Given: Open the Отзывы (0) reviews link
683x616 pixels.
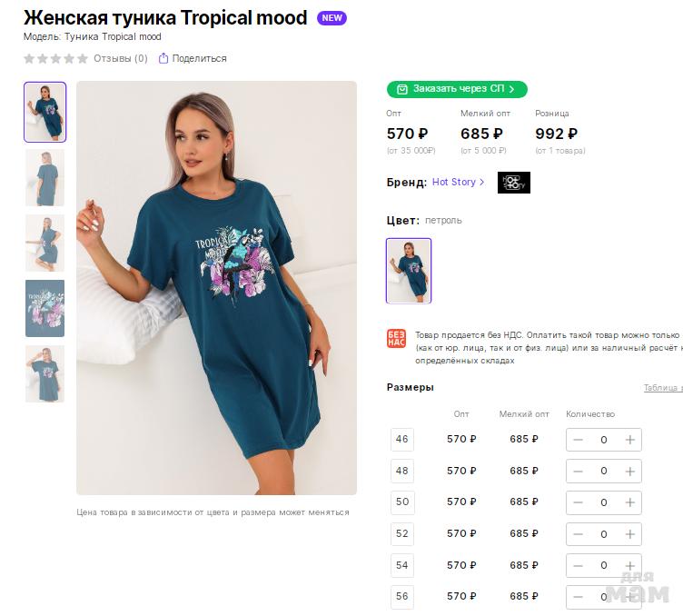Looking at the screenshot, I should tap(120, 58).
